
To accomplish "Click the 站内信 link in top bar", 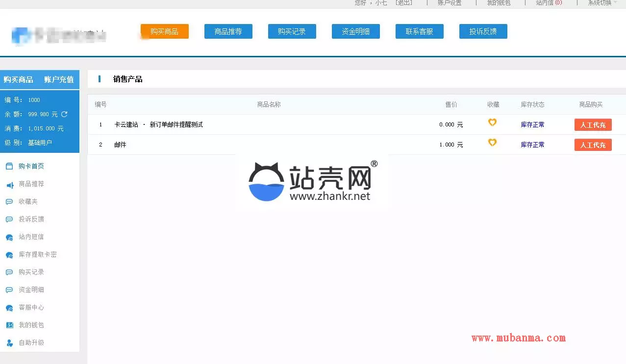I will pyautogui.click(x=549, y=3).
